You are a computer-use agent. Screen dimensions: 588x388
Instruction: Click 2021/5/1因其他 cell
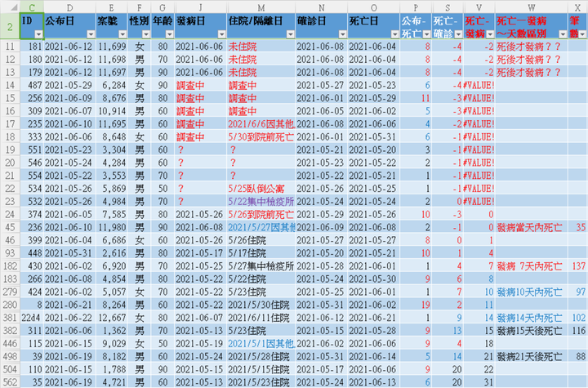click(x=261, y=343)
